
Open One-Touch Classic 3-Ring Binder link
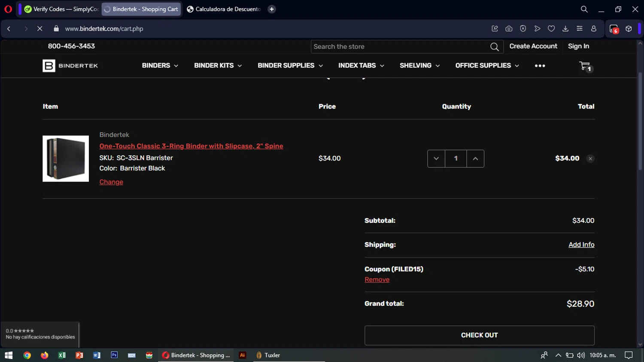coord(191,146)
